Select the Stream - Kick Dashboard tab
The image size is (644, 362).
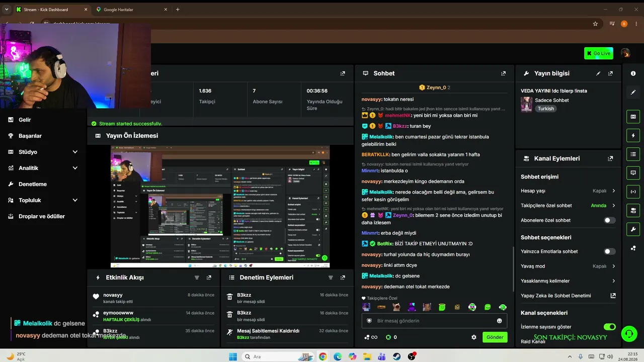click(x=51, y=10)
